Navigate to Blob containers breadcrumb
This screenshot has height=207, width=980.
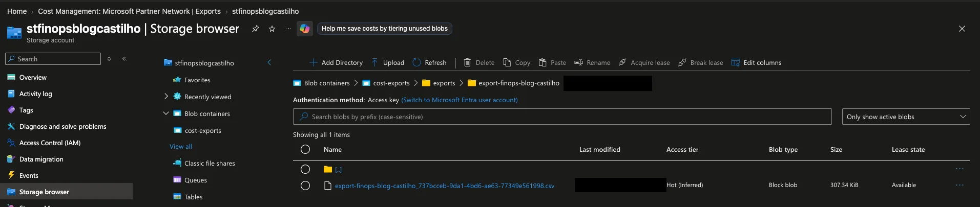pos(327,83)
